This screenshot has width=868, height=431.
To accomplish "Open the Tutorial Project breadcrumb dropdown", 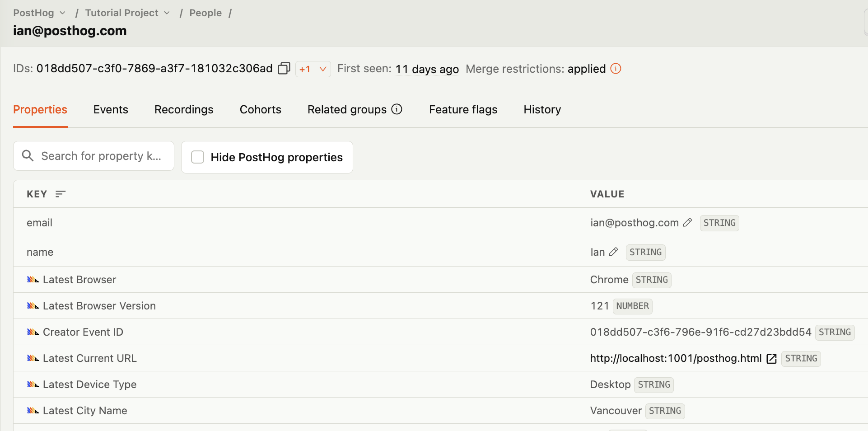I will [127, 13].
